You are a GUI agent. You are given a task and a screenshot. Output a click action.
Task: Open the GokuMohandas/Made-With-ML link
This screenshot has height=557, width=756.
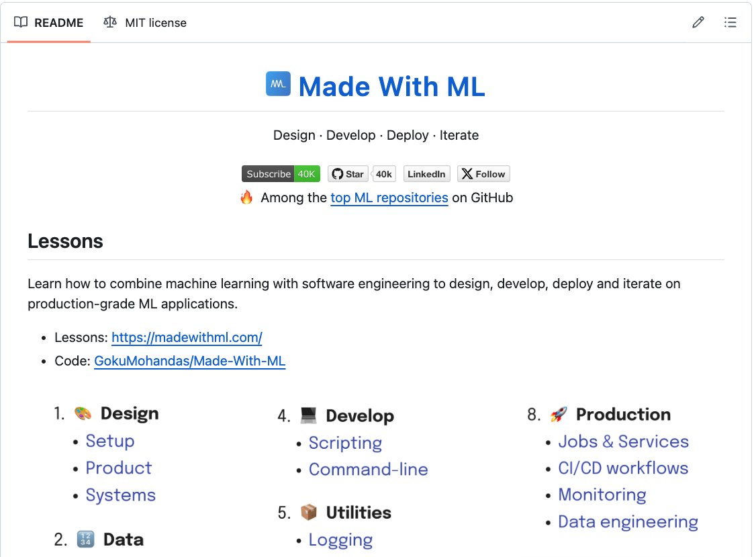point(189,361)
